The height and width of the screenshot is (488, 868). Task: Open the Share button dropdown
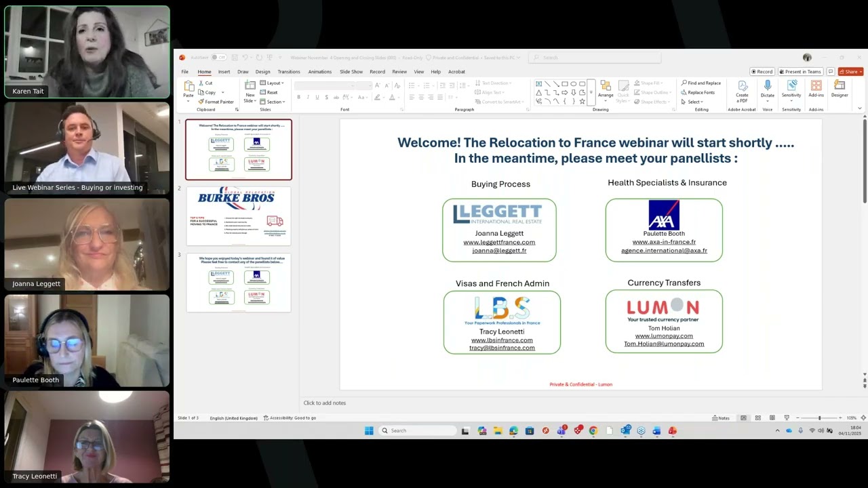click(851, 71)
